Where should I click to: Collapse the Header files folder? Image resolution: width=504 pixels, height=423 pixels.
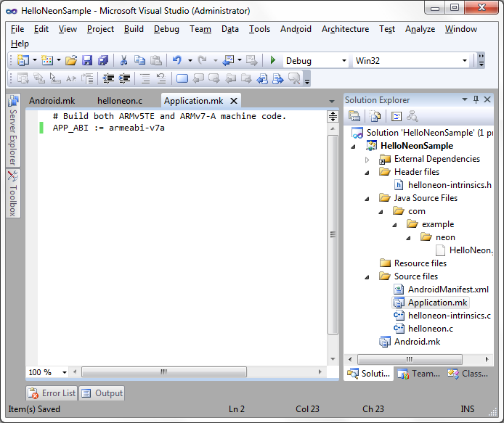click(x=367, y=173)
